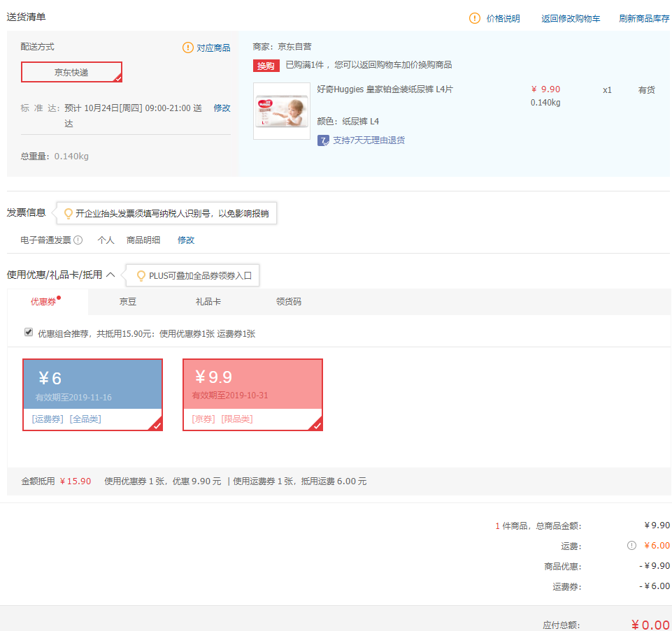Go back via 返回修改购物车
This screenshot has height=631, width=672.
571,18
